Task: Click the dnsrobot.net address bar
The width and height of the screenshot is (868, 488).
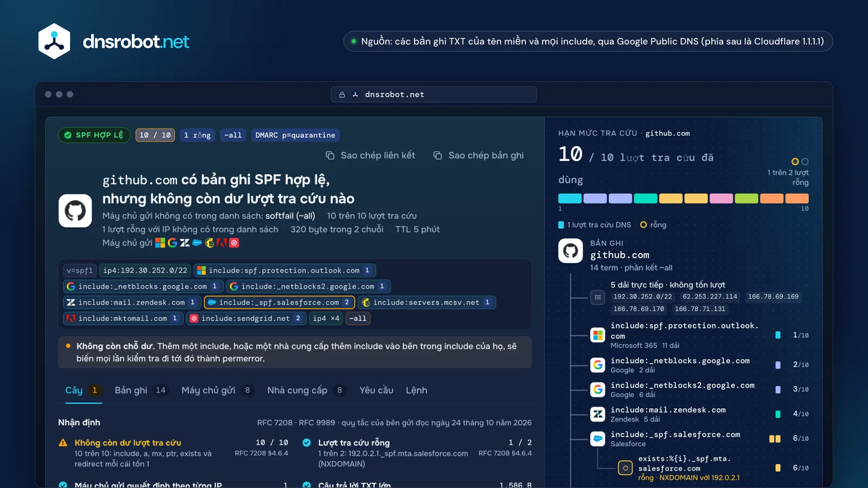Action: pyautogui.click(x=434, y=94)
